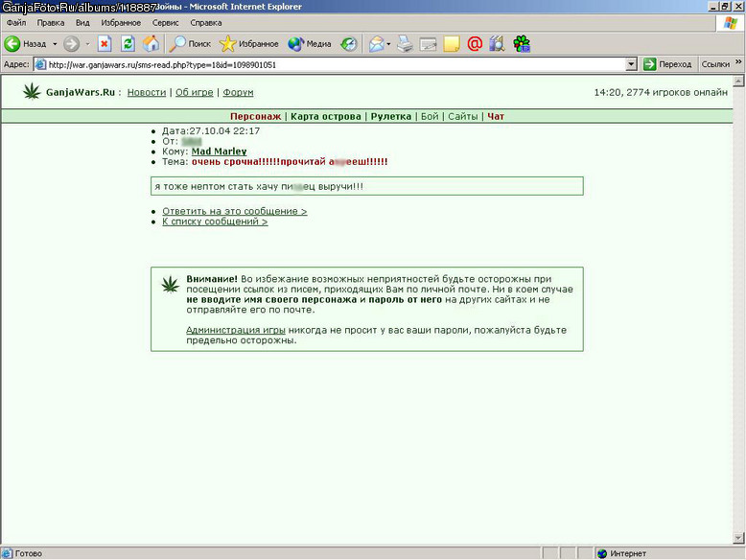Go to the Сайты tab
Screen dimensions: 746x560
click(x=463, y=117)
